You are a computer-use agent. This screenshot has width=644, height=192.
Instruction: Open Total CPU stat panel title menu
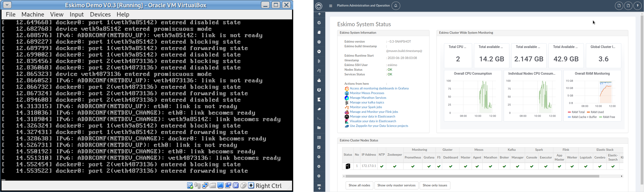pos(457,47)
